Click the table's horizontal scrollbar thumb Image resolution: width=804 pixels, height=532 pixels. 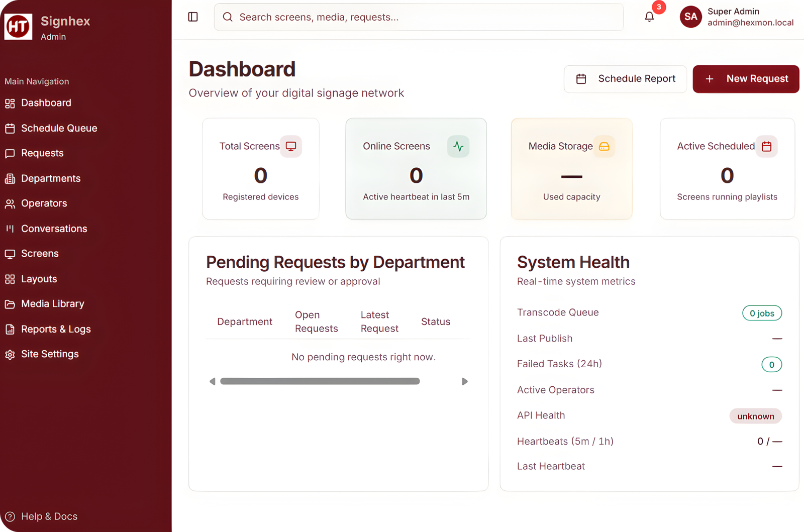(320, 381)
